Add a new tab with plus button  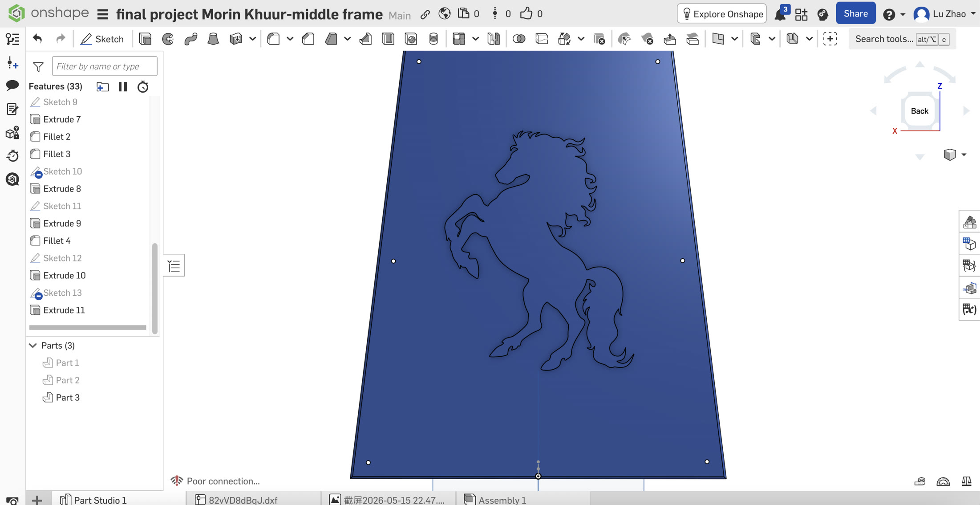click(x=37, y=500)
